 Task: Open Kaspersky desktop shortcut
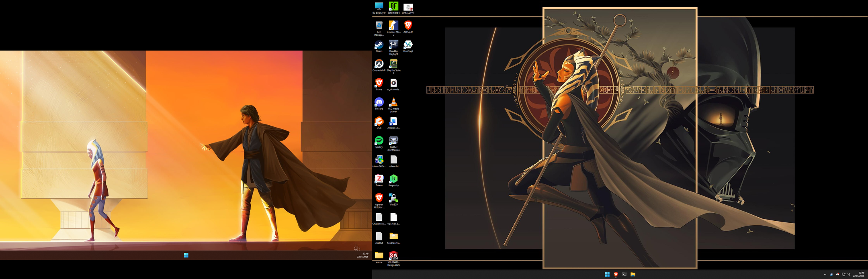(x=393, y=181)
